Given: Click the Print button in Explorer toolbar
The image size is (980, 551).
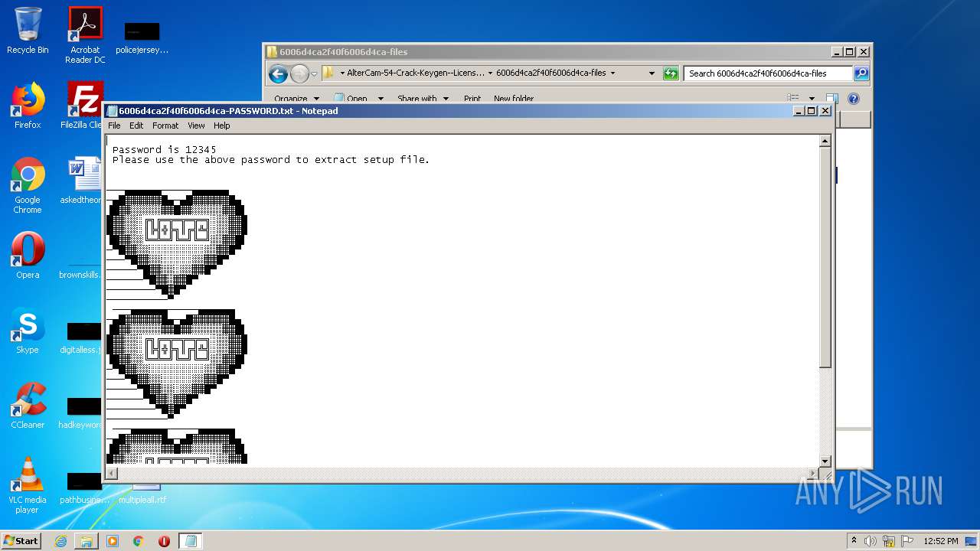Looking at the screenshot, I should point(472,99).
